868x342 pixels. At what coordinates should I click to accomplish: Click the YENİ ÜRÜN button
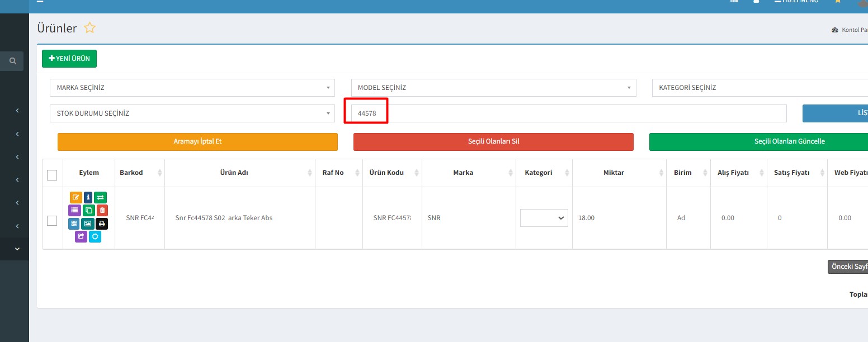(69, 59)
